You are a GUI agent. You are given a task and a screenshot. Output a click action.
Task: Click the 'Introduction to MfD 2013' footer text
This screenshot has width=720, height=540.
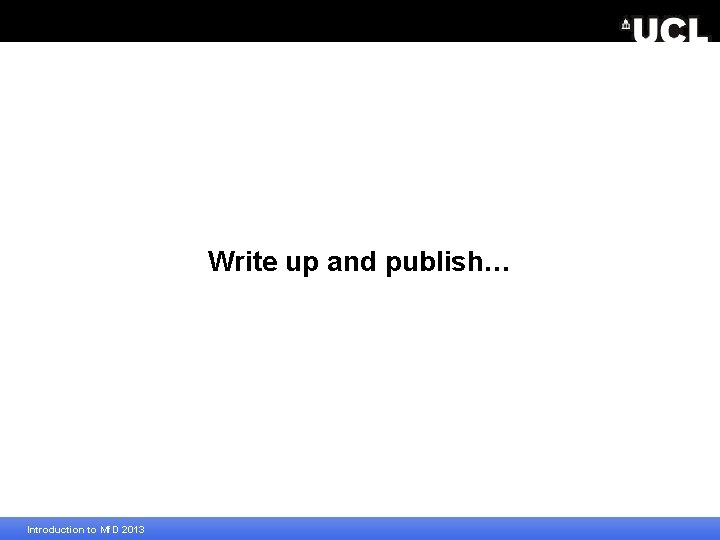pos(86,529)
